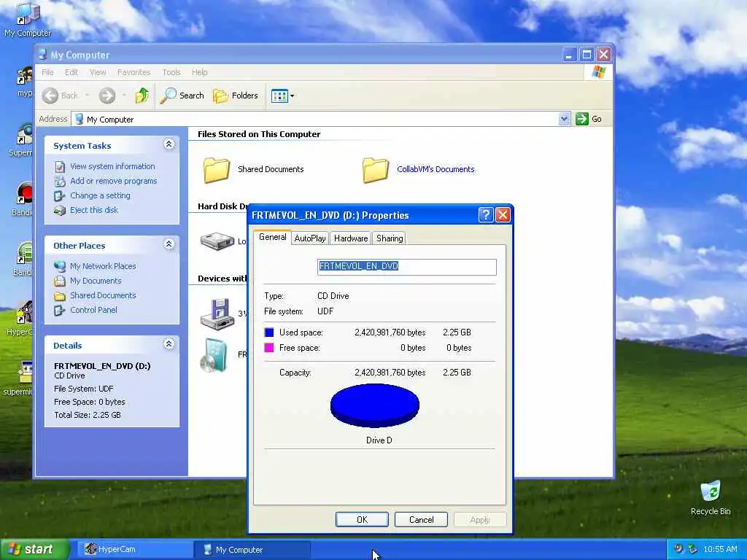
Task: Select the Shared Documents folder icon
Action: pos(217,170)
